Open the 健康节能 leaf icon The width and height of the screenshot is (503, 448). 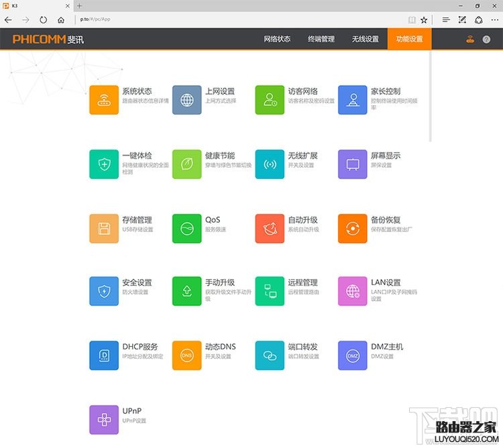pos(186,164)
